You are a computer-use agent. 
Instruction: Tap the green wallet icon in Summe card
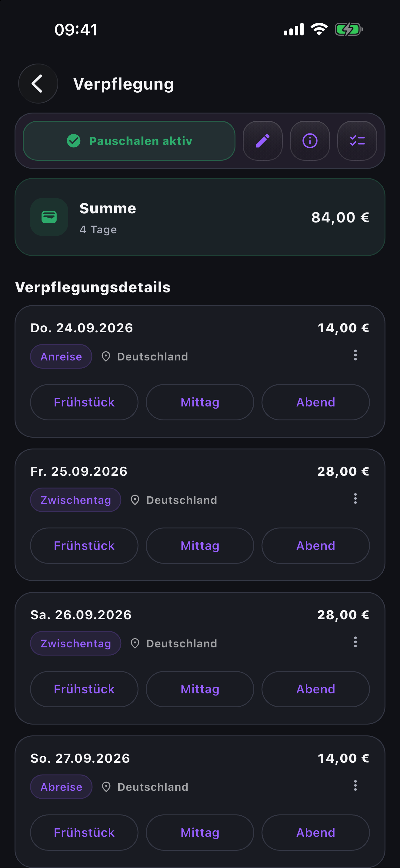pyautogui.click(x=49, y=217)
